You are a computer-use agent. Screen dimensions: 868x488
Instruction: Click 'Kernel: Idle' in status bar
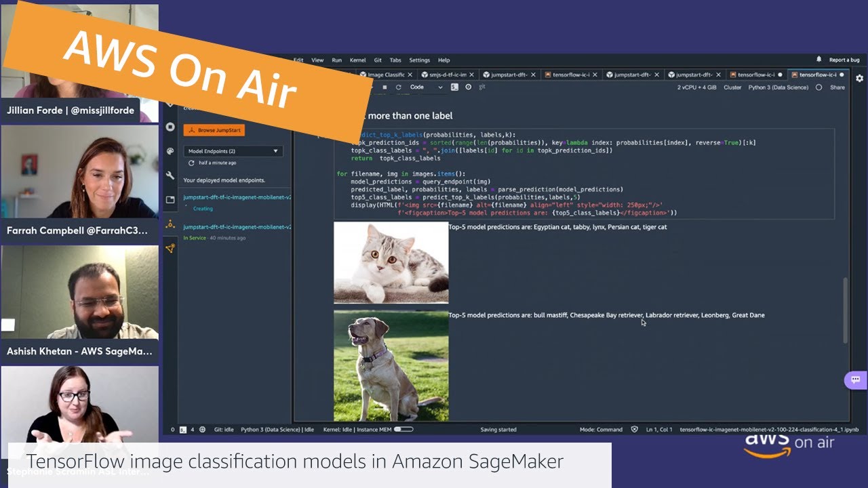click(337, 429)
